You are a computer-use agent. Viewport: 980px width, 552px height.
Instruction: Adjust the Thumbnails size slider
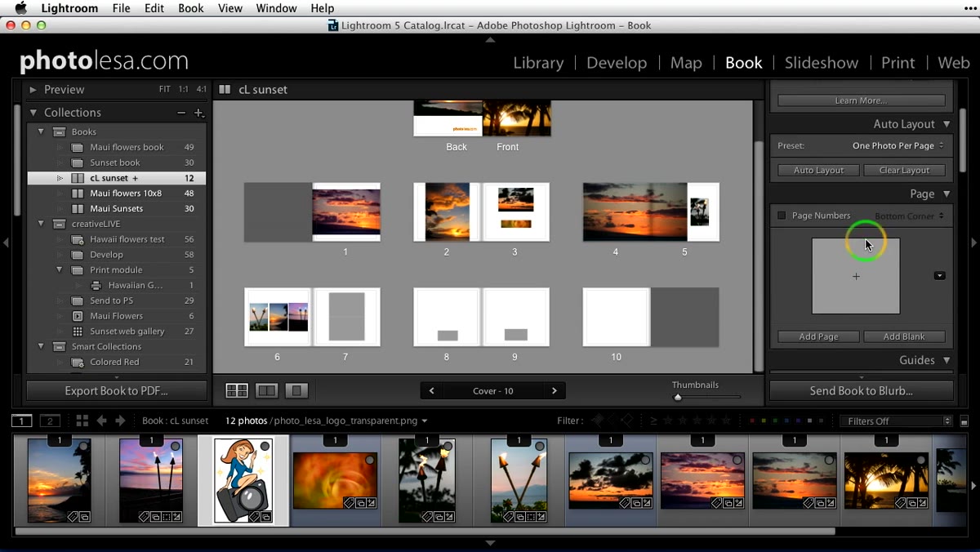coord(677,398)
